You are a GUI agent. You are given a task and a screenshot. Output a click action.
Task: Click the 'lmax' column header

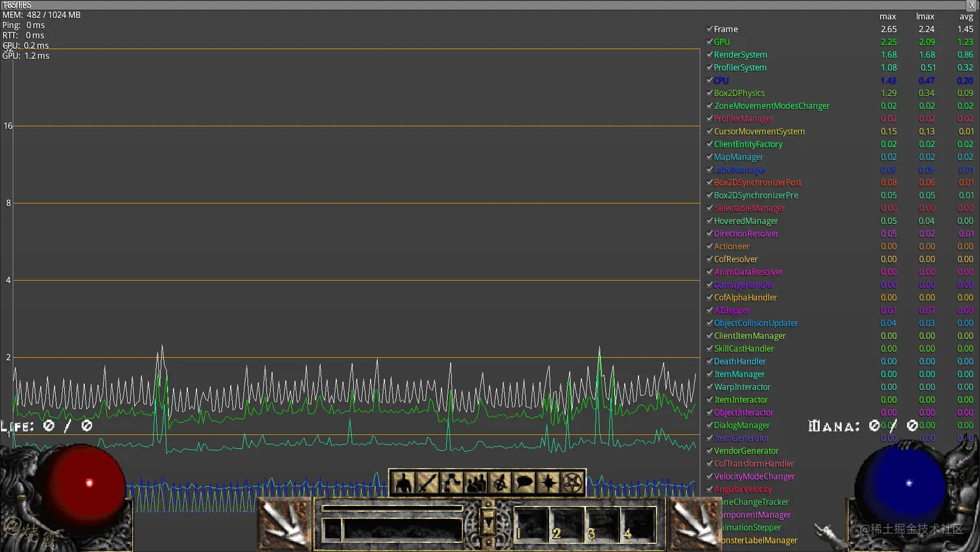pos(925,17)
